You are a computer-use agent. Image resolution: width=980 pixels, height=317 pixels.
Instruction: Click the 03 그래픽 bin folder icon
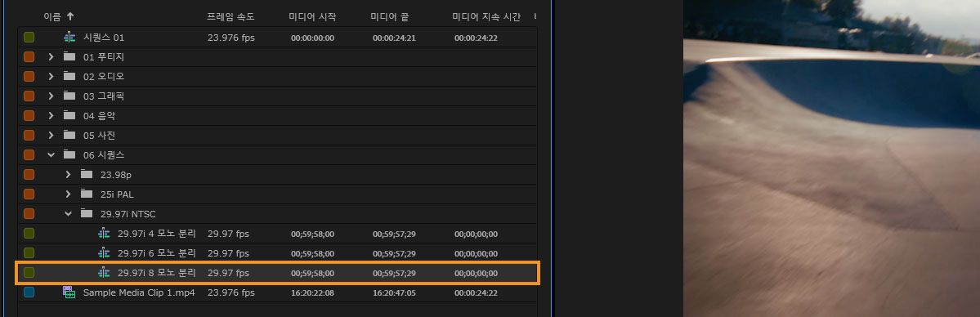(69, 96)
